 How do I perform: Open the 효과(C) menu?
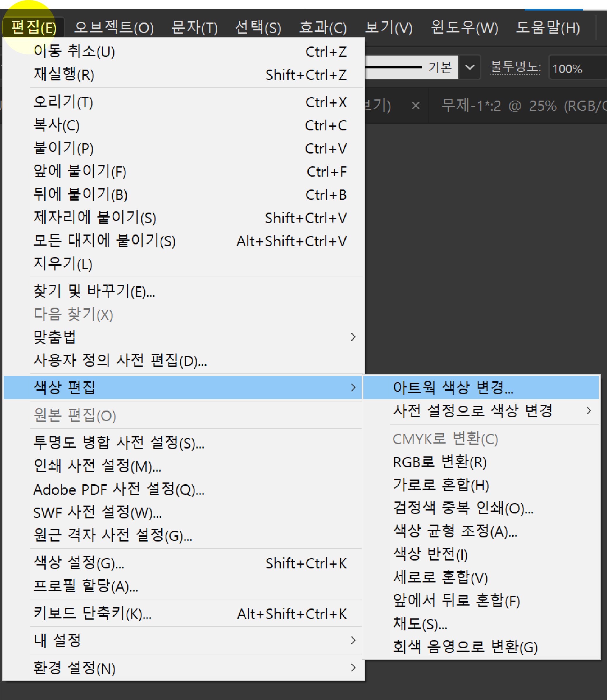pyautogui.click(x=322, y=27)
